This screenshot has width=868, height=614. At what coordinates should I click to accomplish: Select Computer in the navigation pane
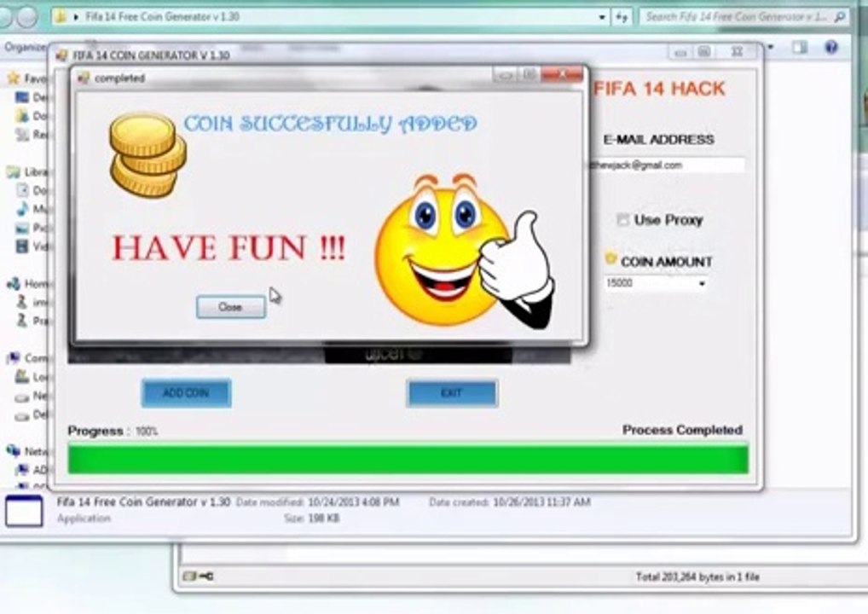click(x=26, y=358)
